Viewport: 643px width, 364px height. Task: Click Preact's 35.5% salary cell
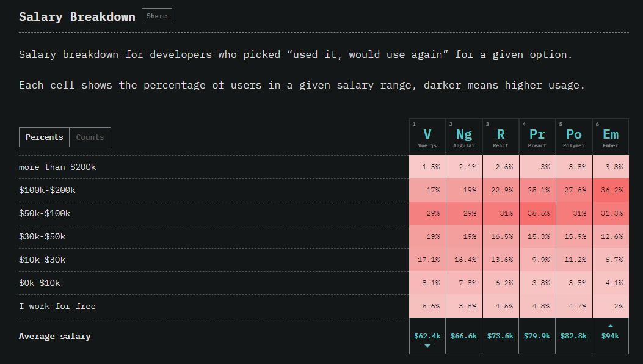point(537,213)
